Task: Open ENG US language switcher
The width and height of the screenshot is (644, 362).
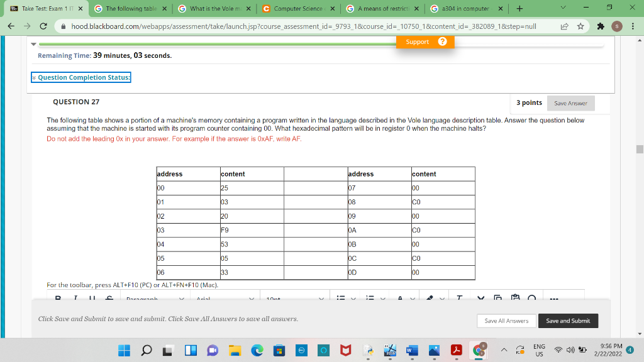Action: point(539,350)
